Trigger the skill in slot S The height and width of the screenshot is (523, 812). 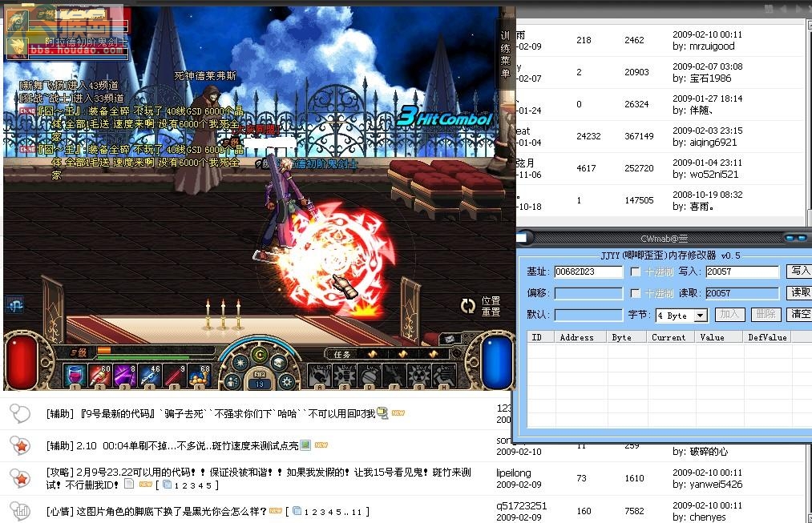tap(344, 376)
